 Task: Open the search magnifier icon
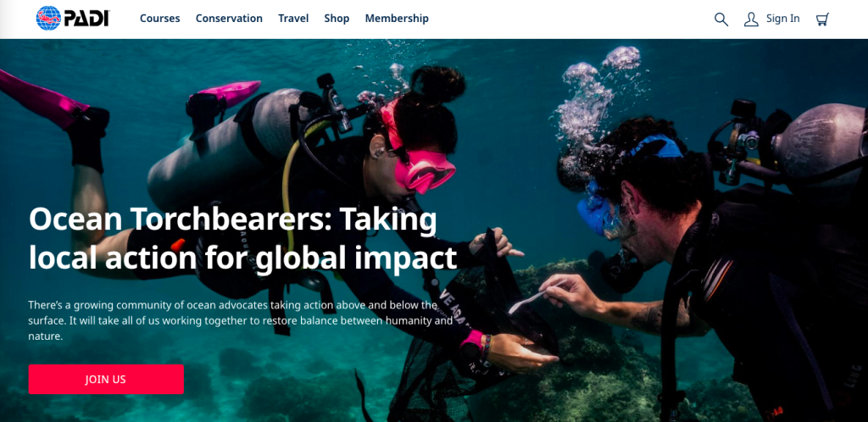pyautogui.click(x=721, y=19)
